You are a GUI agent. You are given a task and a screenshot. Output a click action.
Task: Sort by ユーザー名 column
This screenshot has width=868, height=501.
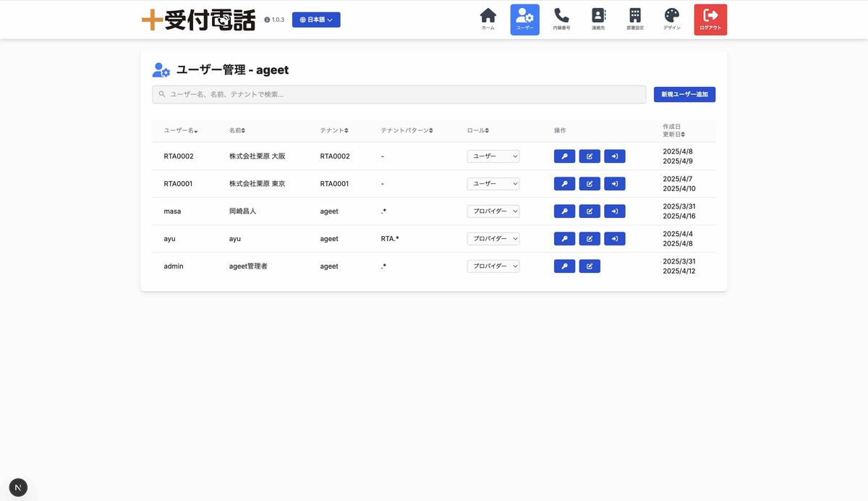tap(181, 130)
